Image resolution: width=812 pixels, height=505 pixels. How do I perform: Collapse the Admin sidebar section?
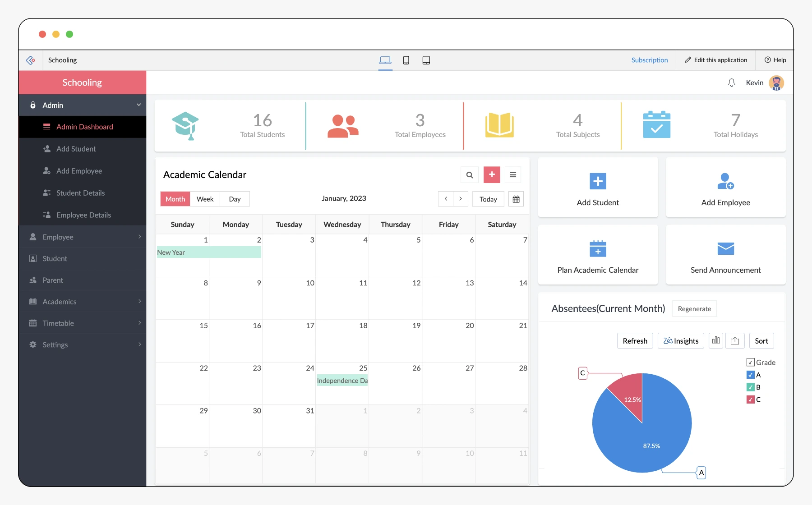82,105
